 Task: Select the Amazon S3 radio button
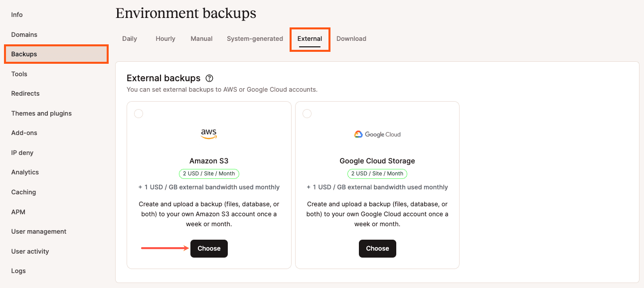[x=139, y=114]
